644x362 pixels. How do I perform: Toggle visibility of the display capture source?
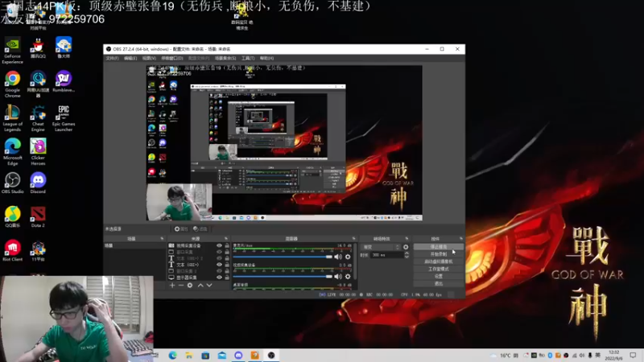coord(219,278)
